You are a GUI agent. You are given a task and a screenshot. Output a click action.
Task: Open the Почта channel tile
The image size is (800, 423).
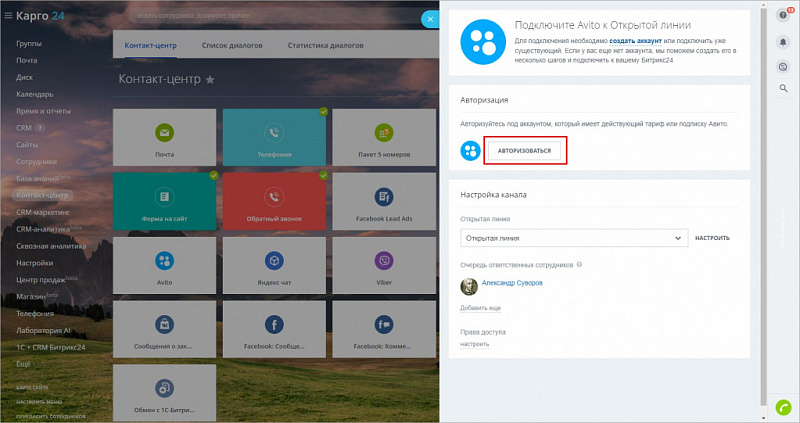pyautogui.click(x=164, y=137)
